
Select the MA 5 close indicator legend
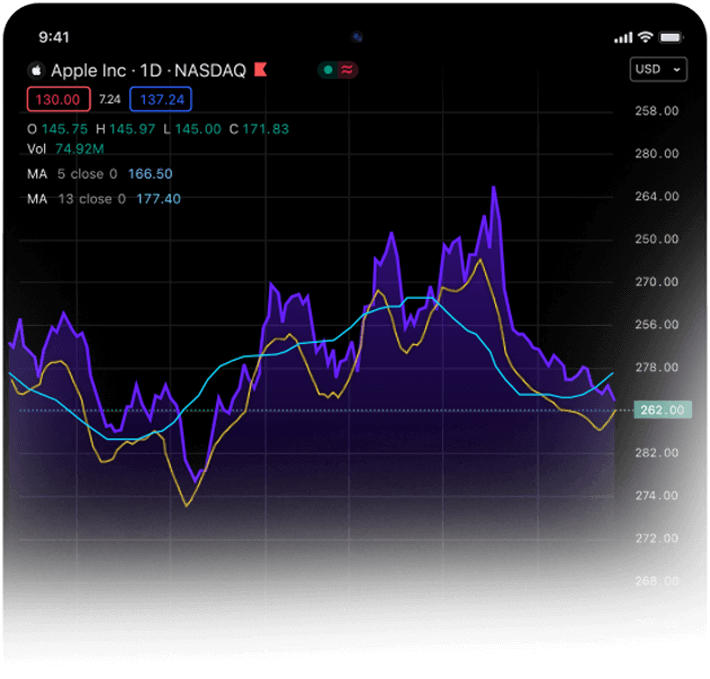pyautogui.click(x=100, y=174)
